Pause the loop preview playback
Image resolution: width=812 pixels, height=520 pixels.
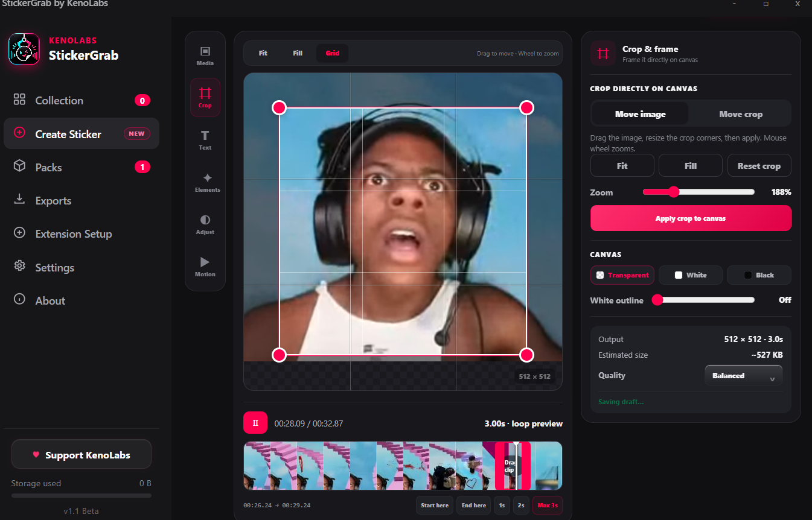pyautogui.click(x=255, y=423)
